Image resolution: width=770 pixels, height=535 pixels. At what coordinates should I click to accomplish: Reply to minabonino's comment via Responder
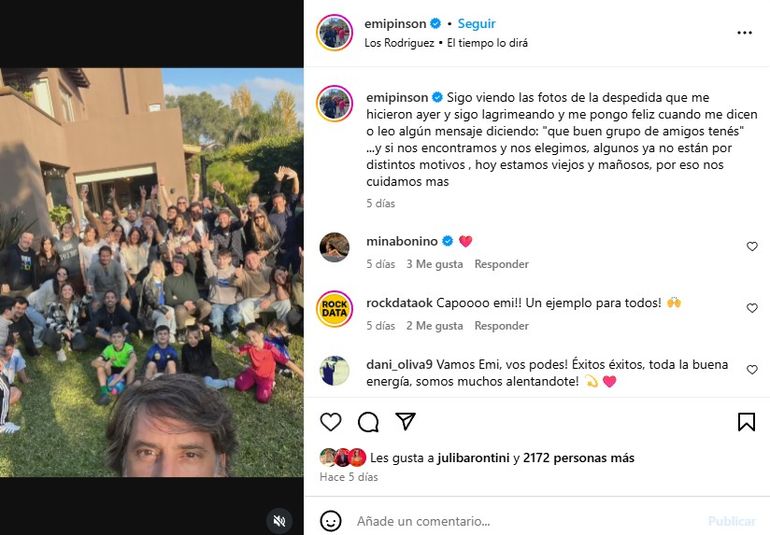point(501,264)
